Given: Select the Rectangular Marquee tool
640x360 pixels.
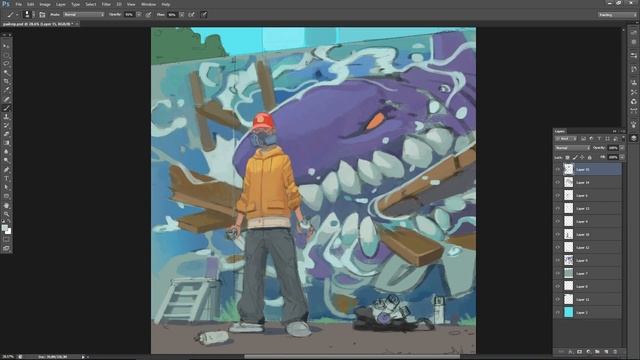Looking at the screenshot, I should [x=6, y=55].
